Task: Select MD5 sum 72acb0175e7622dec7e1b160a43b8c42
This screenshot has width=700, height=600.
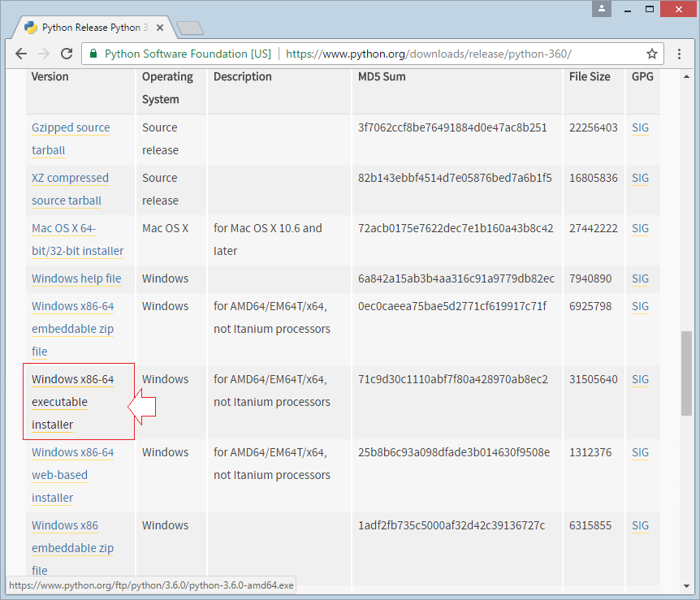Action: tap(456, 229)
